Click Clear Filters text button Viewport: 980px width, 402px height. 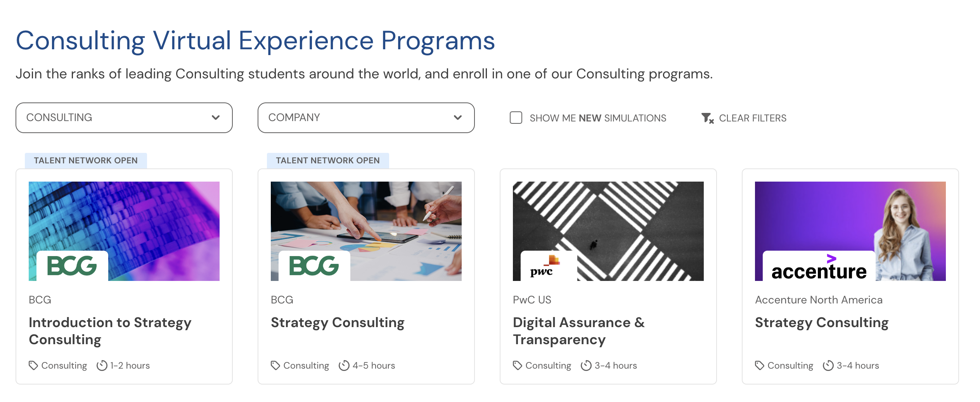click(x=753, y=118)
